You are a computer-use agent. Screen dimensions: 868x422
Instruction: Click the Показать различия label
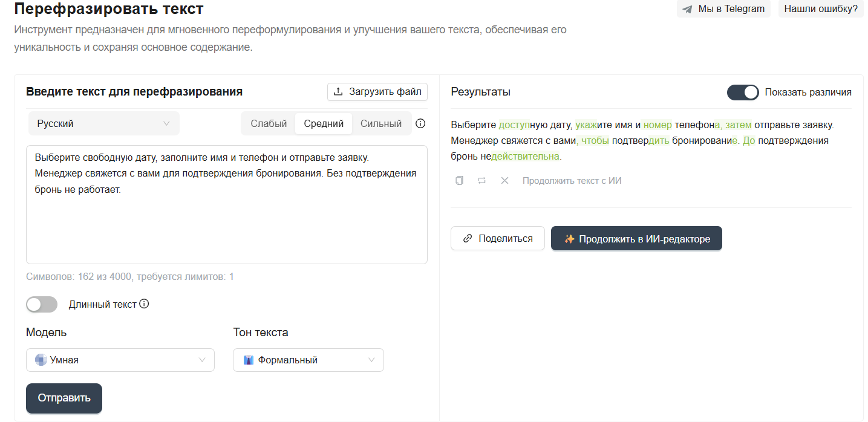[x=808, y=92]
